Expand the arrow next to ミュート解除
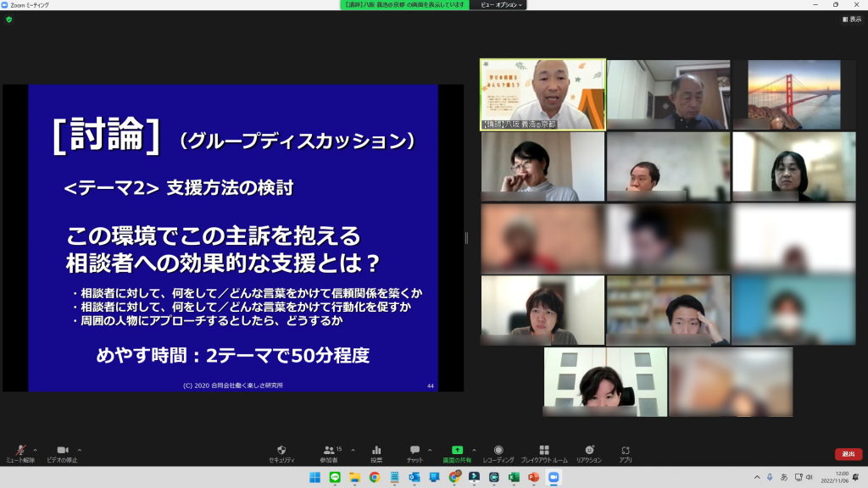The width and height of the screenshot is (868, 488). (35, 450)
